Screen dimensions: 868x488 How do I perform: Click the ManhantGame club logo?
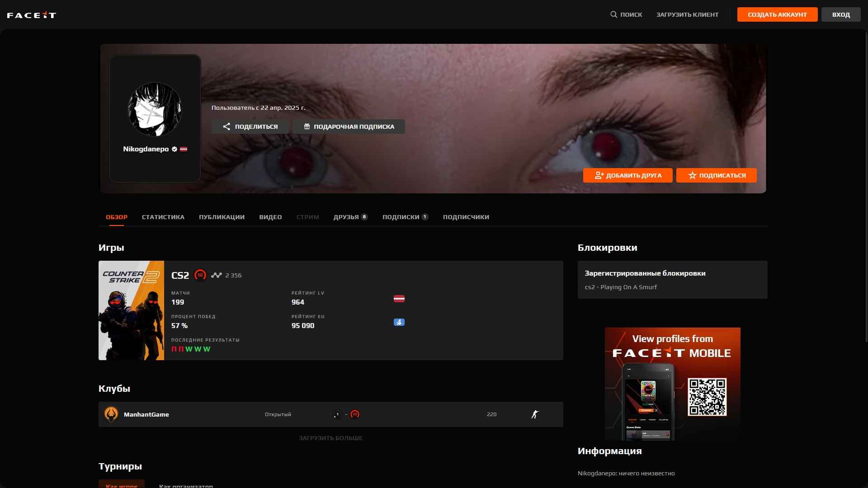tap(111, 414)
